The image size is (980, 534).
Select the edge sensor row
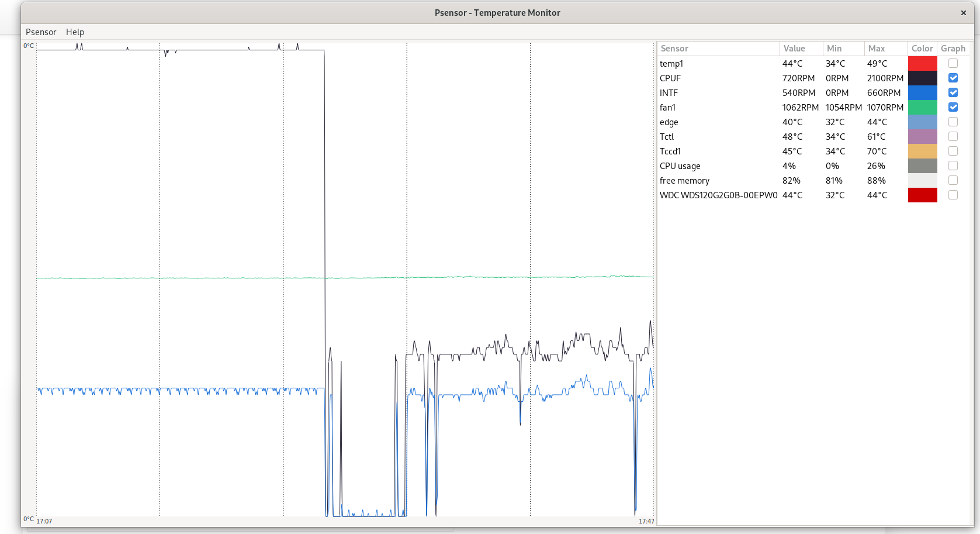pyautogui.click(x=669, y=122)
